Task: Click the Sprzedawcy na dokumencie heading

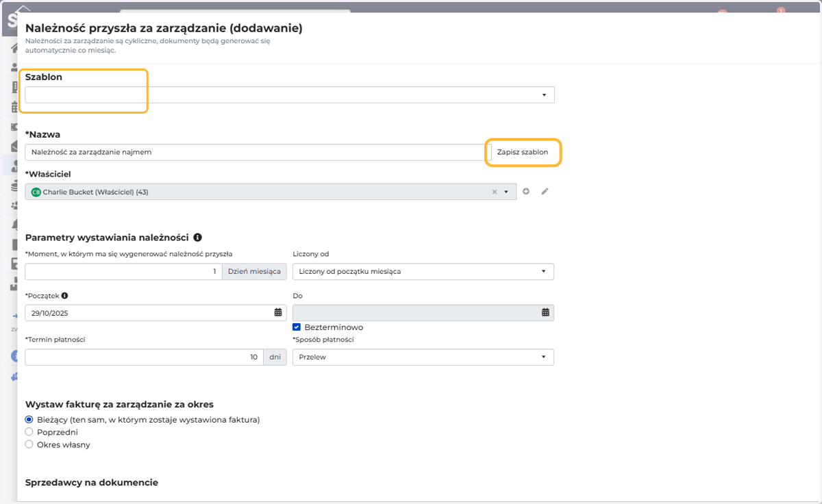Action: click(x=92, y=482)
